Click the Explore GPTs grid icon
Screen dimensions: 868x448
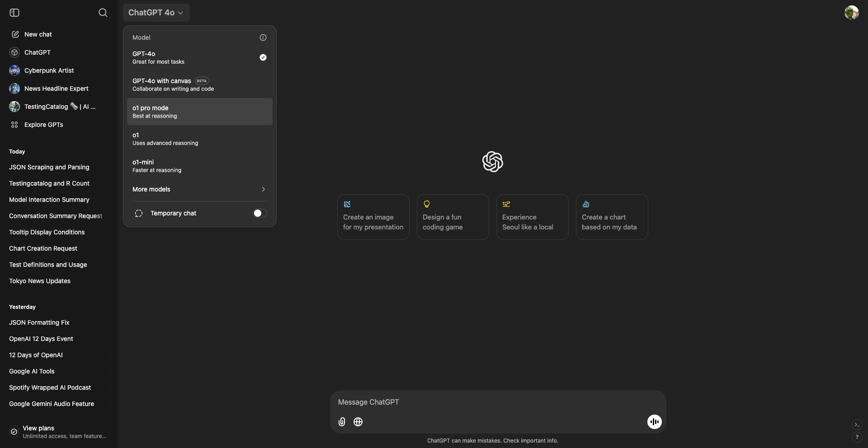click(x=14, y=125)
